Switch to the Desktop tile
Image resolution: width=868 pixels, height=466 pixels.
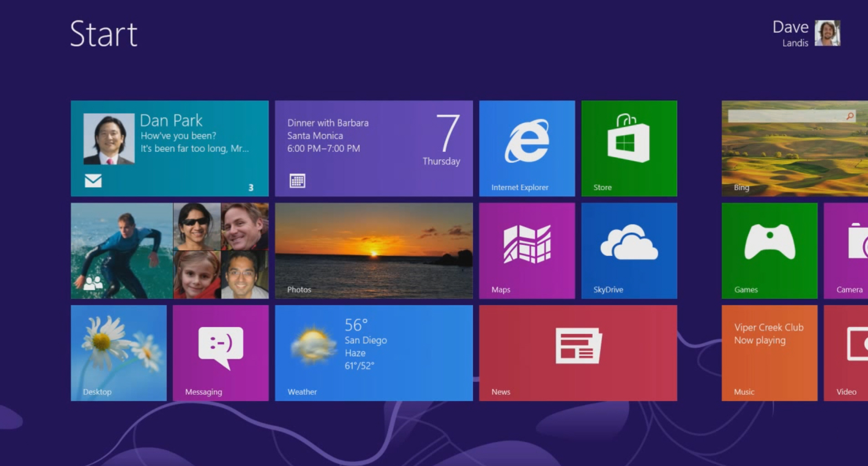tap(118, 353)
